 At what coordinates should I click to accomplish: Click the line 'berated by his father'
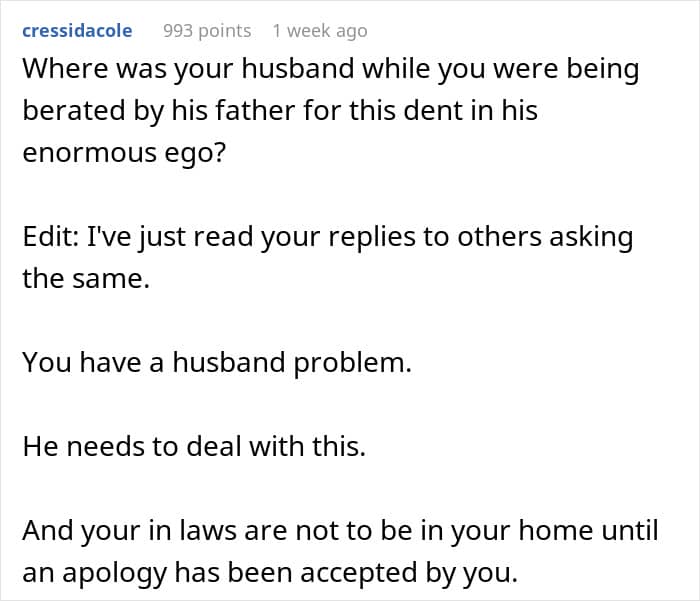pyautogui.click(x=280, y=111)
